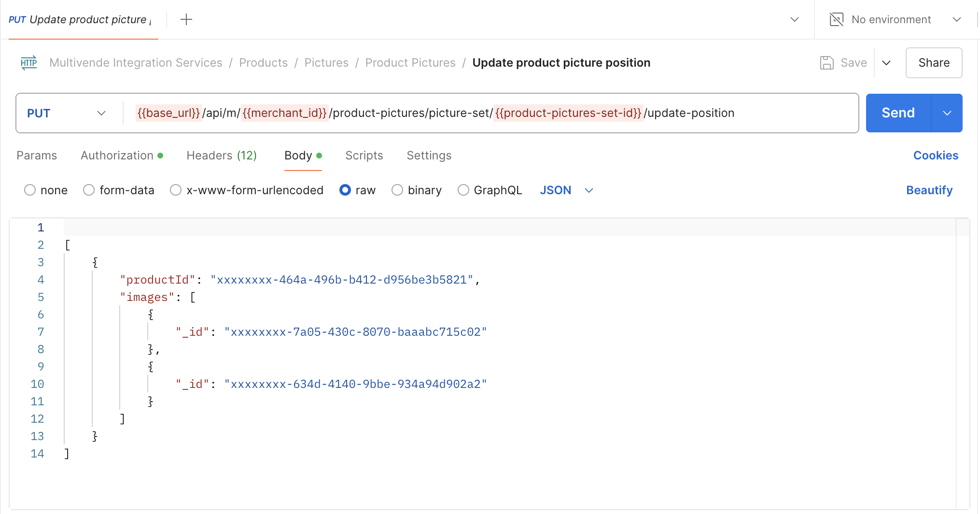The image size is (980, 514).
Task: Click the "images" key in editor
Action: (x=147, y=297)
